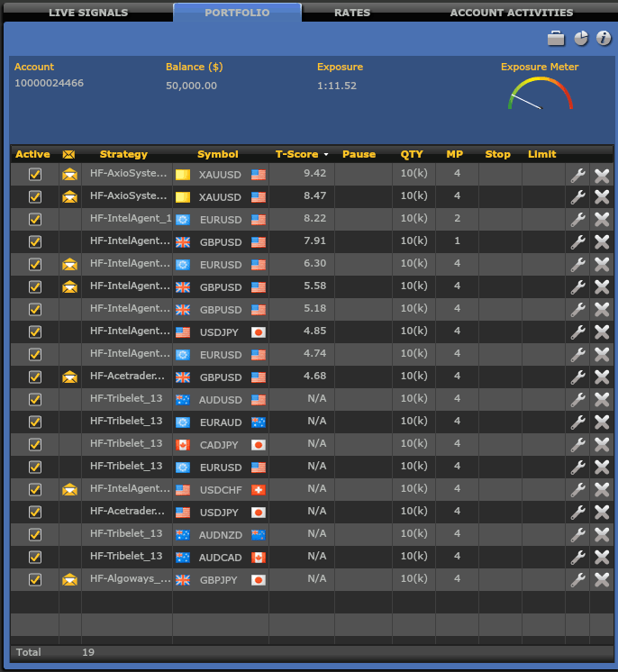The height and width of the screenshot is (672, 618).
Task: Sort by T-Score using header arrow
Action: (x=326, y=154)
